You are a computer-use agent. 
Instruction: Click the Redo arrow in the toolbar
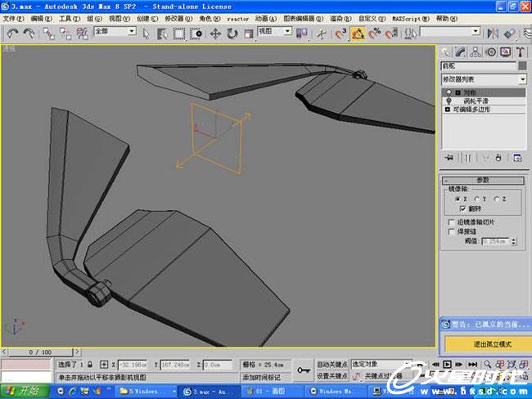tap(29, 34)
